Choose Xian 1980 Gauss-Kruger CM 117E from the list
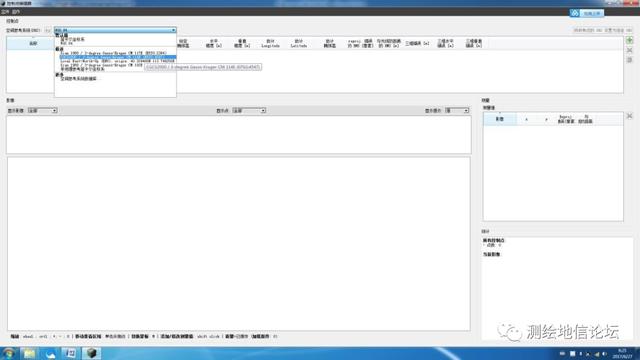The height and width of the screenshot is (360, 640). click(x=113, y=53)
